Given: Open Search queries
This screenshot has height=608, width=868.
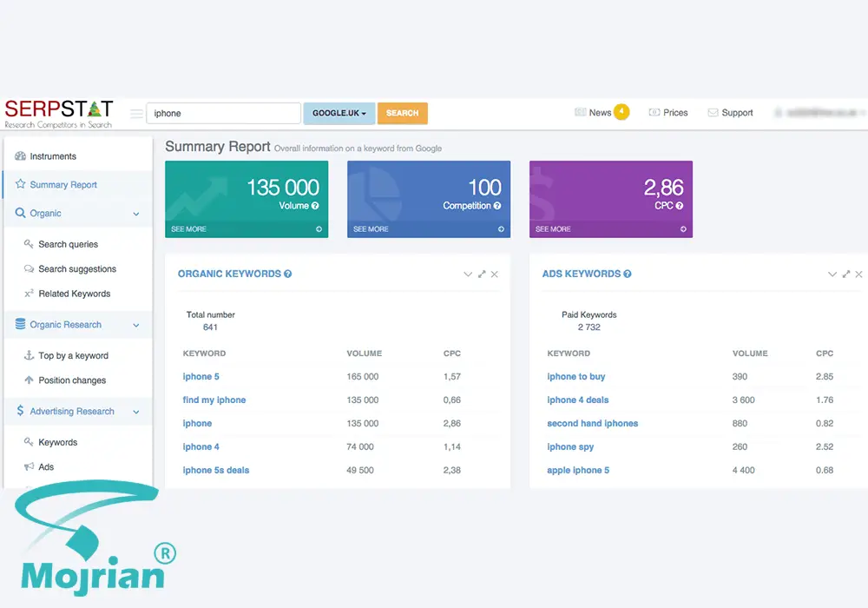Looking at the screenshot, I should pos(68,244).
